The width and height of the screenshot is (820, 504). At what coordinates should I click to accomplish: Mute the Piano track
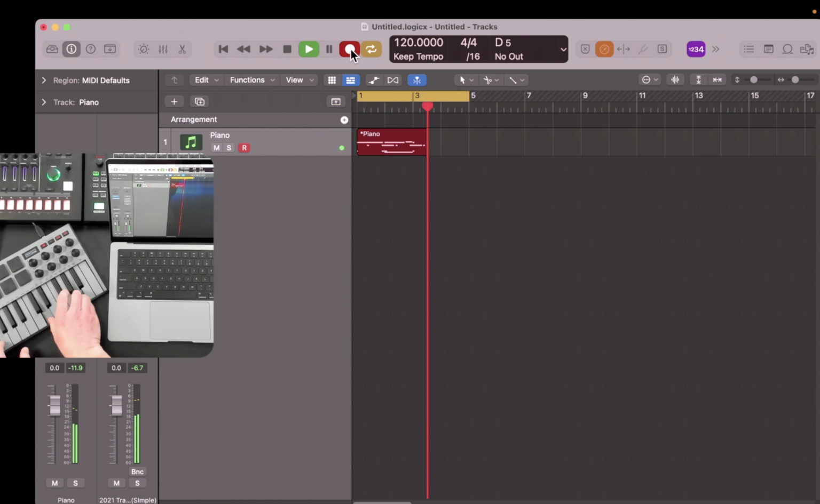(x=216, y=148)
